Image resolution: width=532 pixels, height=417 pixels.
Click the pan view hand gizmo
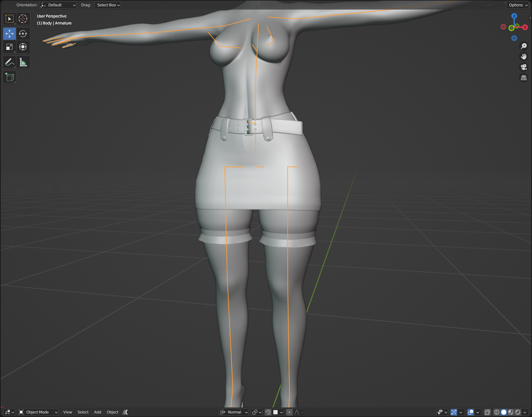point(524,56)
